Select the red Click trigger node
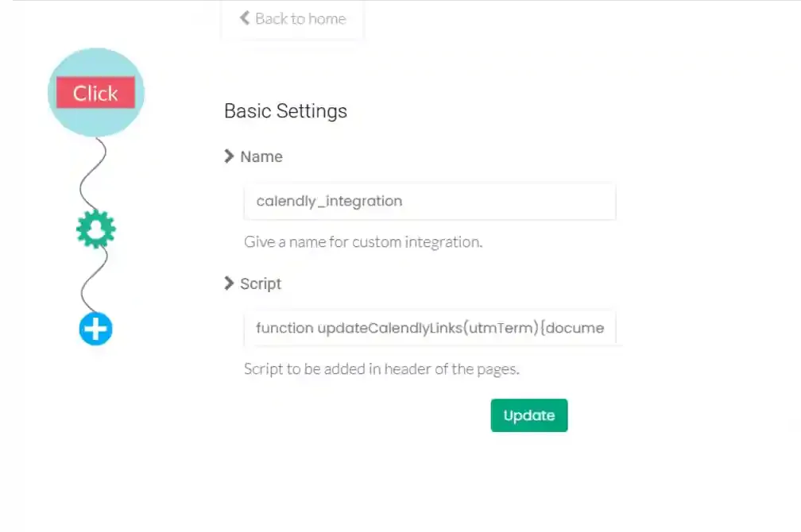The image size is (801, 532). [95, 92]
